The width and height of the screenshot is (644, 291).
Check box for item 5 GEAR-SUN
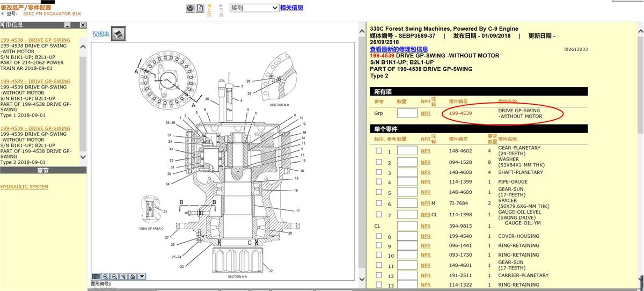[379, 192]
